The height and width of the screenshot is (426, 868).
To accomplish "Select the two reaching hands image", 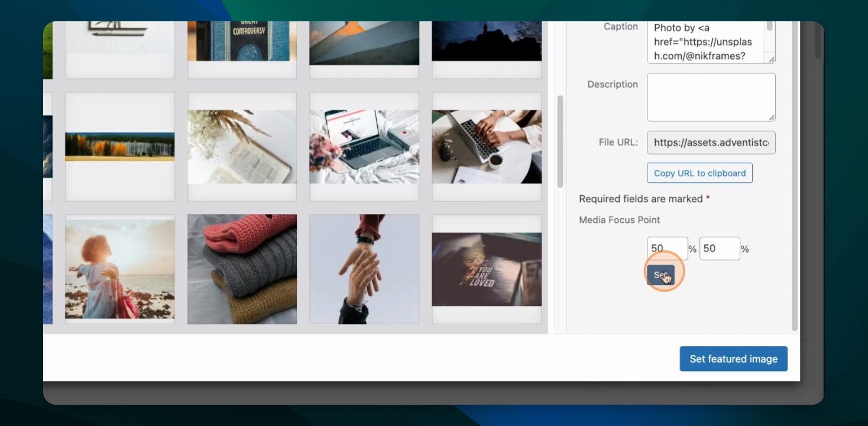I will coord(364,269).
